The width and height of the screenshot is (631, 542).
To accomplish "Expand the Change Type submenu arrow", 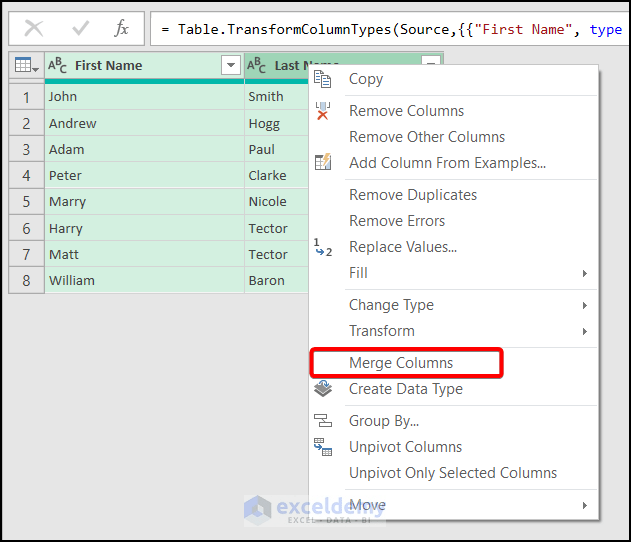I will pos(585,305).
